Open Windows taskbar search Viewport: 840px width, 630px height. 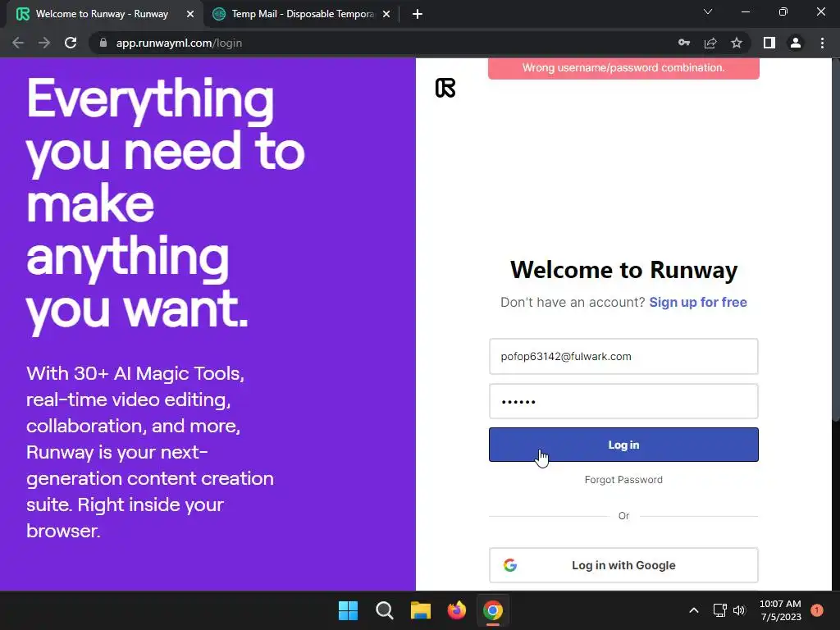tap(384, 610)
